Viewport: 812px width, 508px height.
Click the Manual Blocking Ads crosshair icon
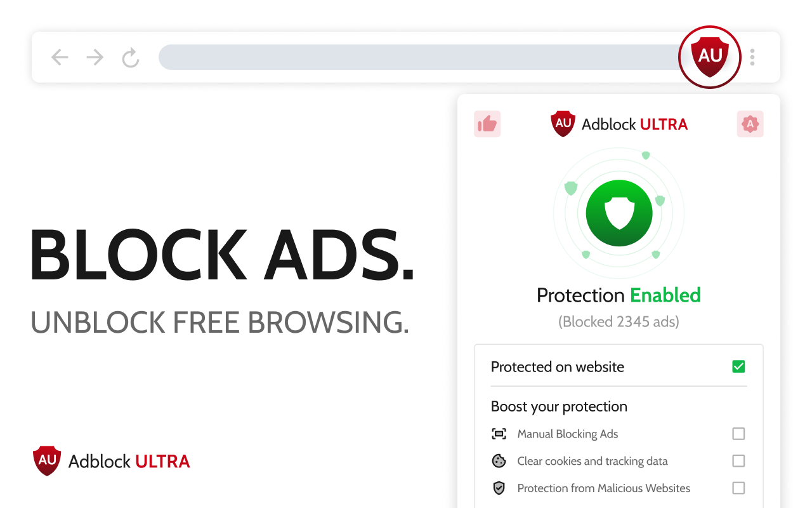pos(499,434)
